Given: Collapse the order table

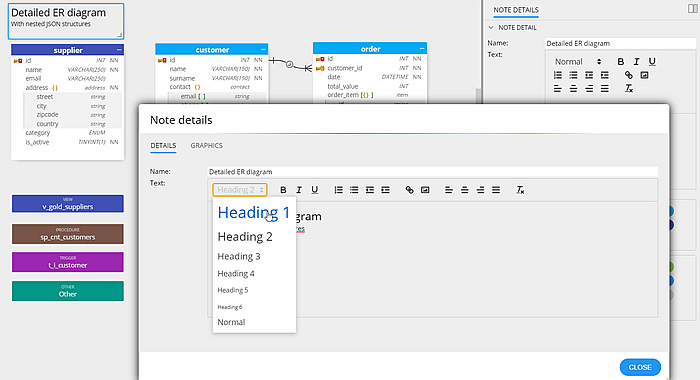Looking at the screenshot, I should click(x=422, y=48).
